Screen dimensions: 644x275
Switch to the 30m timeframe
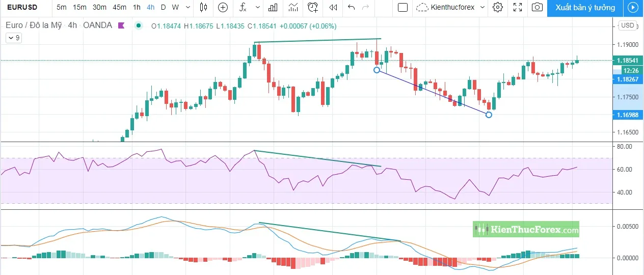[x=99, y=7]
